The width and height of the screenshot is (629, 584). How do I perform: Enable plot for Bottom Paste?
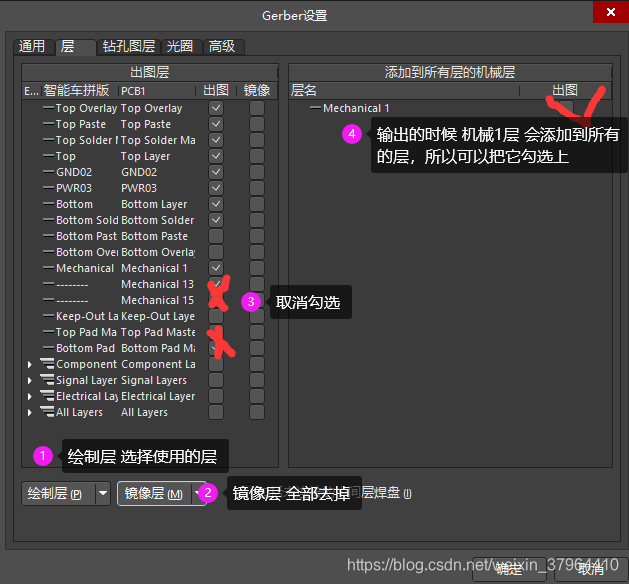[216, 236]
